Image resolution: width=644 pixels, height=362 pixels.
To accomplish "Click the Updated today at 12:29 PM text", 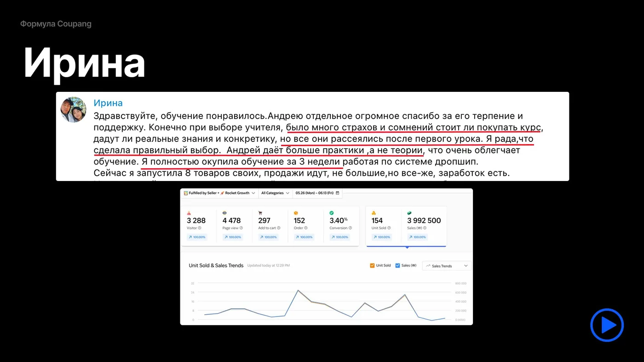I will click(x=269, y=266).
